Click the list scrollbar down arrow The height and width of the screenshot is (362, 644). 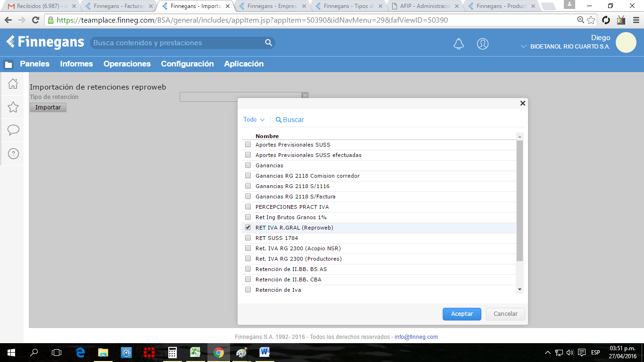click(x=520, y=289)
